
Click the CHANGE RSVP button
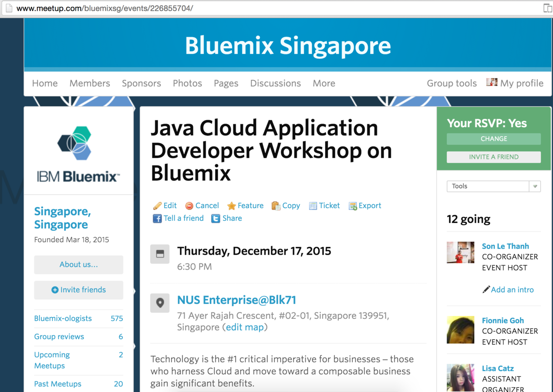(494, 139)
